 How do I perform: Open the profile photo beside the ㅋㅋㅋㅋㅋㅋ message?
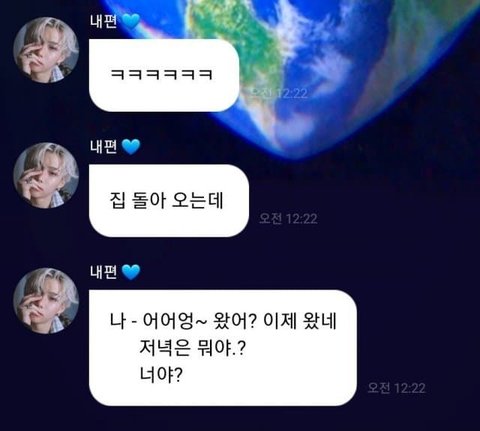[46, 50]
